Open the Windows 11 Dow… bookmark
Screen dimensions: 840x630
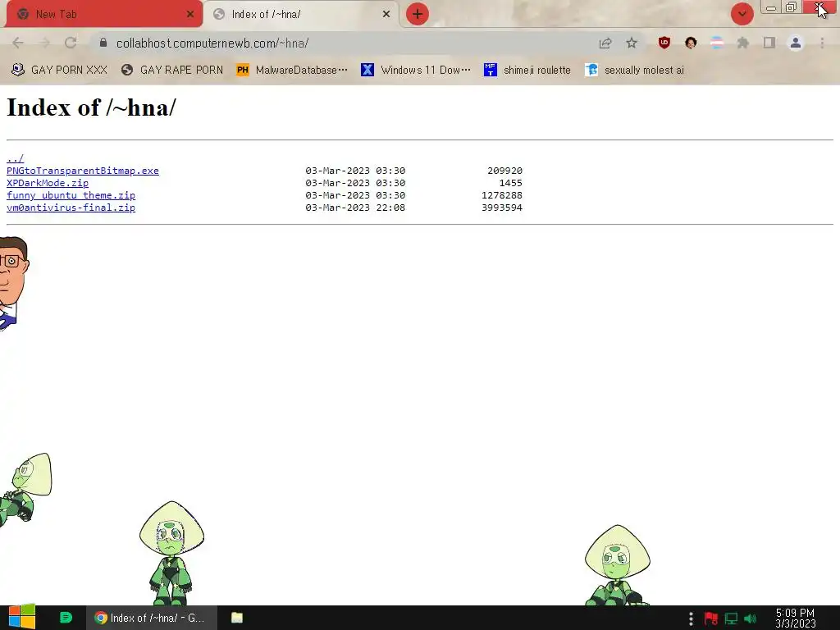(x=416, y=71)
